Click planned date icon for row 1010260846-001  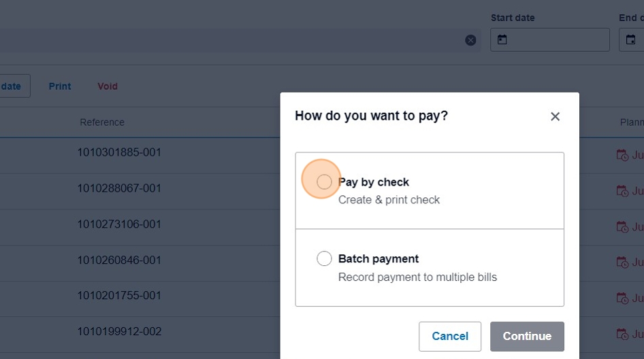click(x=622, y=262)
